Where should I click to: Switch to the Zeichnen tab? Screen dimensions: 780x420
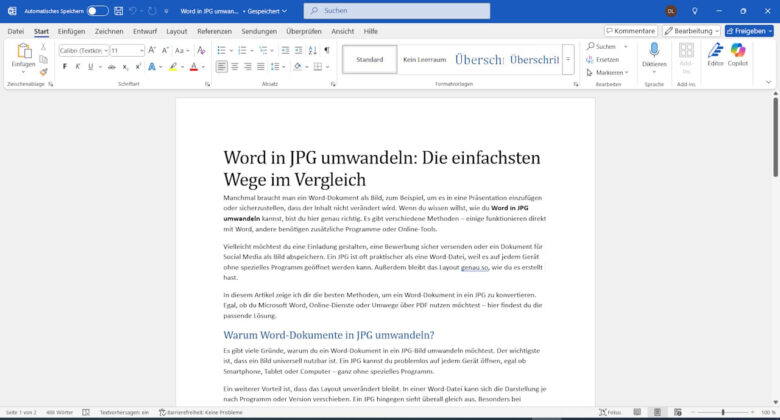click(x=109, y=31)
